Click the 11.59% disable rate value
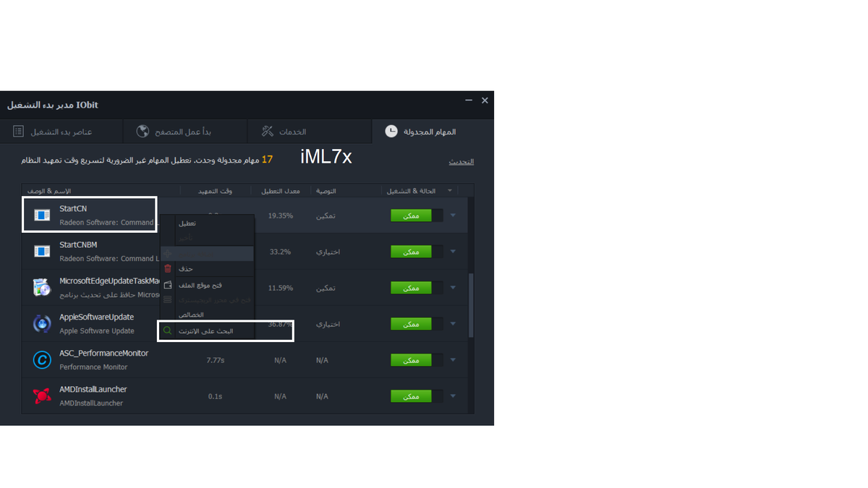868x488 pixels. point(281,288)
